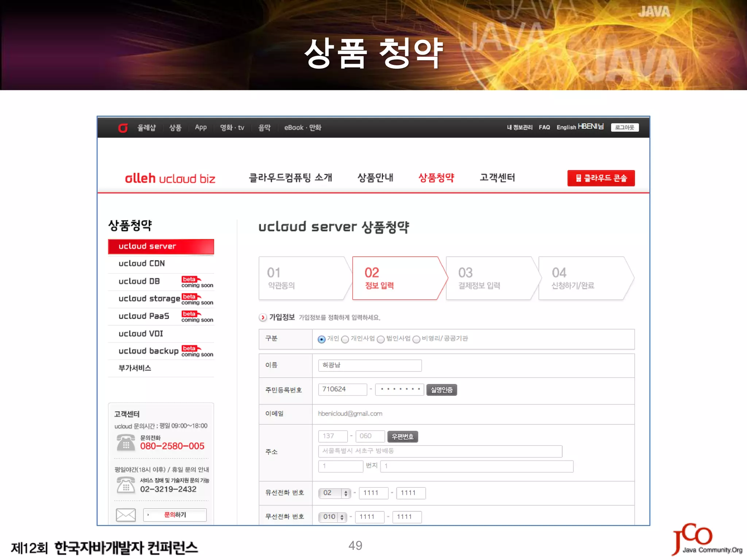Select the 법인사업 radio button

point(380,339)
